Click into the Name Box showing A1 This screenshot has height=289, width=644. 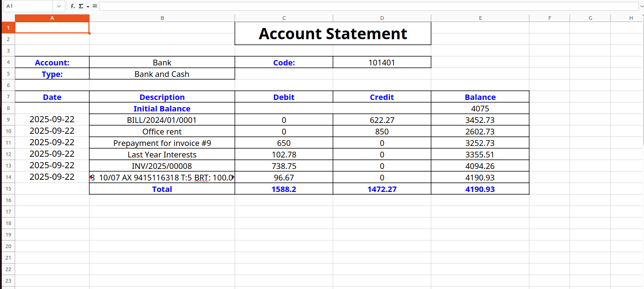tap(28, 6)
